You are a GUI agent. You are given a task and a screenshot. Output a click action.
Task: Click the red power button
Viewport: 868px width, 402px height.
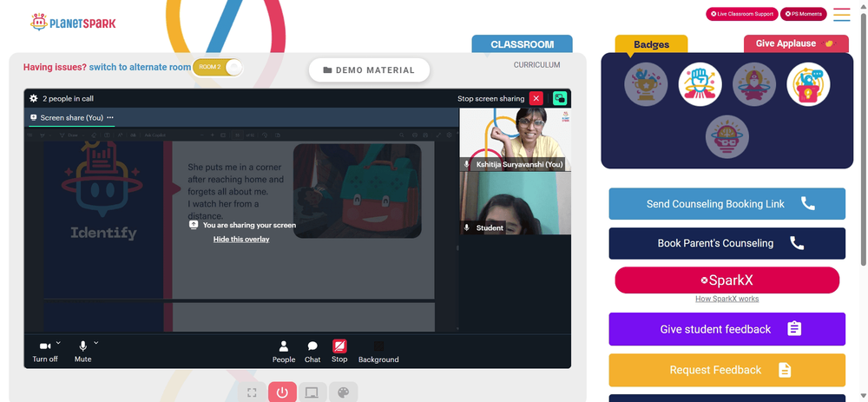click(x=282, y=392)
